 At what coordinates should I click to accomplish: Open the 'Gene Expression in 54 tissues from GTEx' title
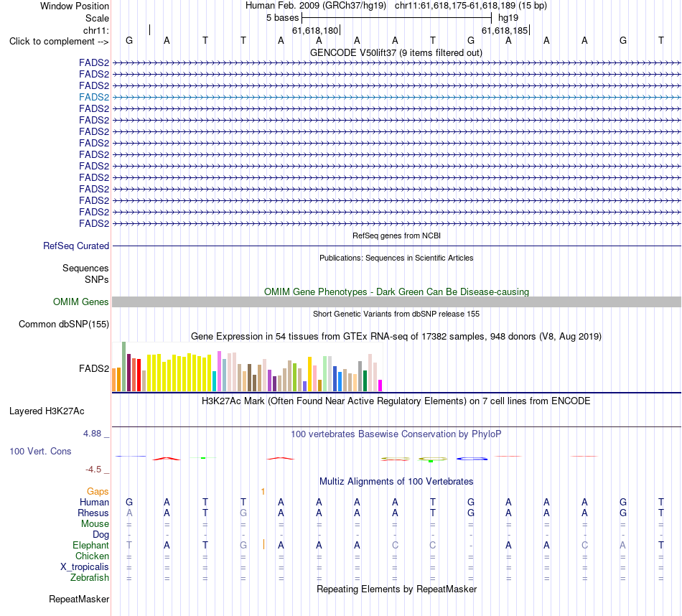click(x=396, y=336)
